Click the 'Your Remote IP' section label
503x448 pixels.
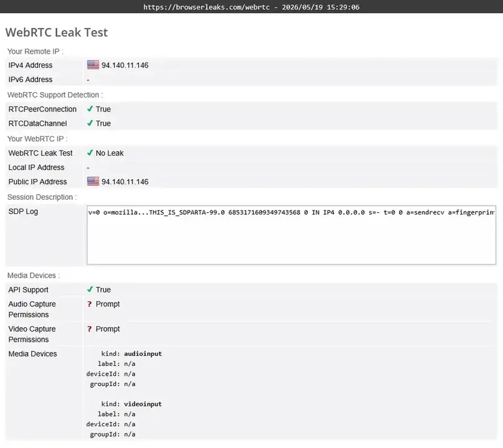pyautogui.click(x=35, y=51)
